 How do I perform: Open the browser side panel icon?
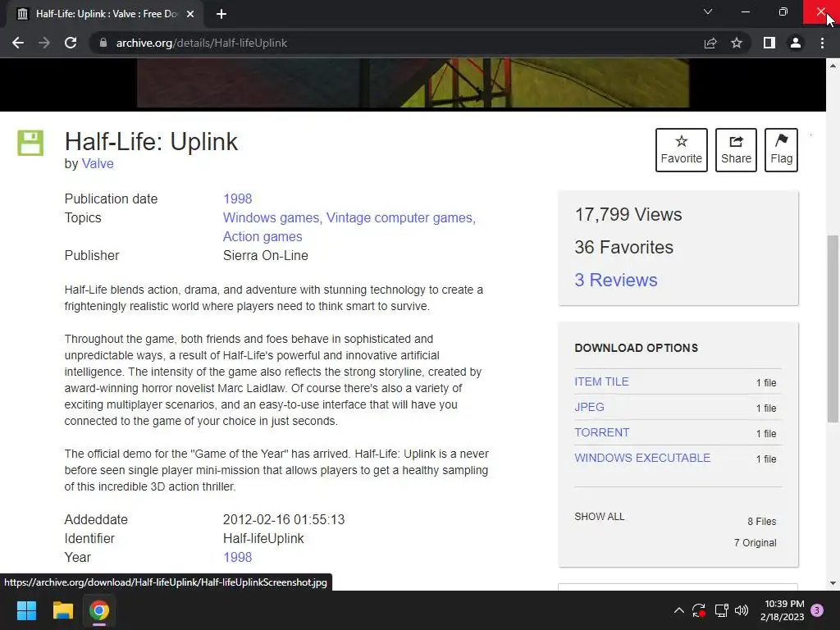769,43
